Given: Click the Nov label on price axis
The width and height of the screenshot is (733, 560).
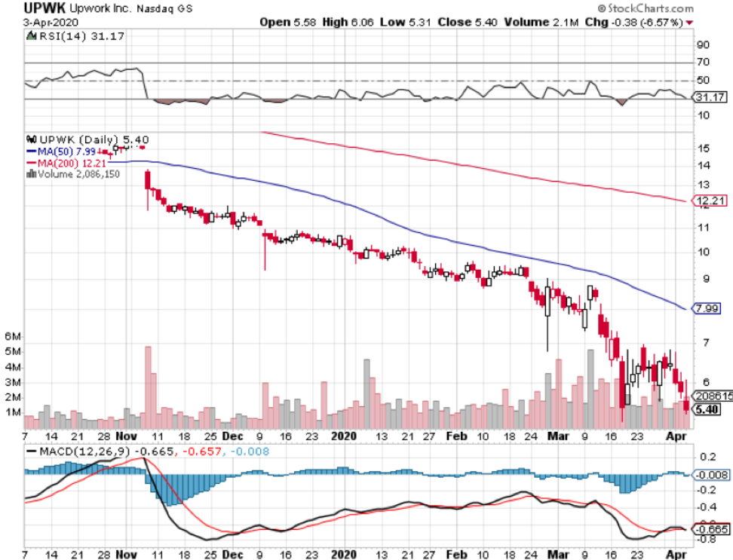Looking at the screenshot, I should pyautogui.click(x=126, y=436).
